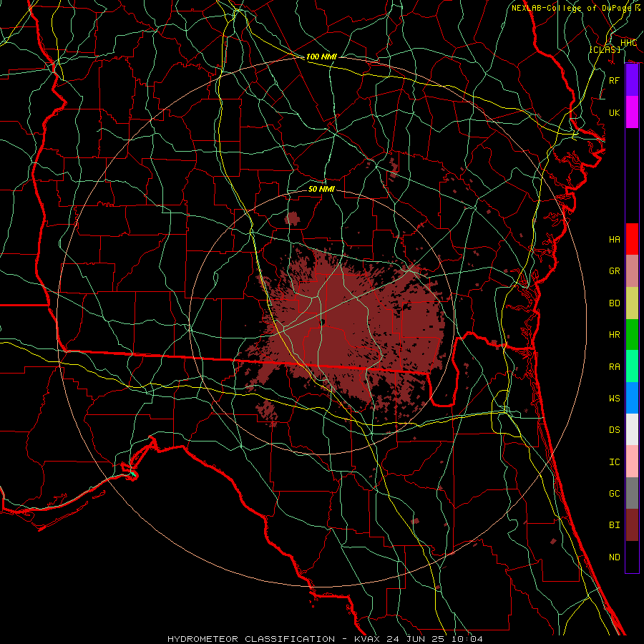Click the 50 NMI range ring label
Screen dimensions: 644x644
click(x=321, y=189)
